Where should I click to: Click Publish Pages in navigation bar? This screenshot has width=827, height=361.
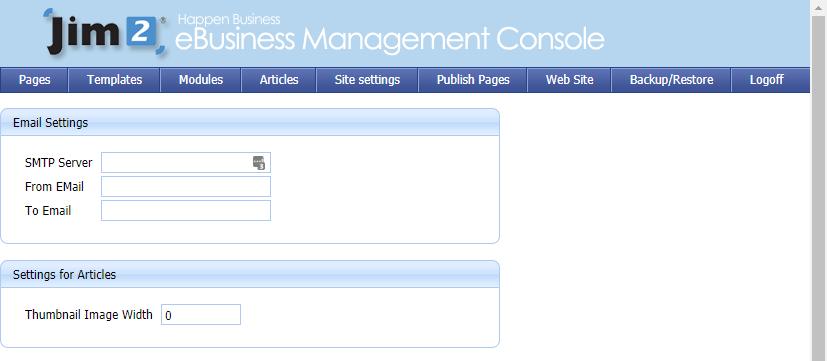473,80
